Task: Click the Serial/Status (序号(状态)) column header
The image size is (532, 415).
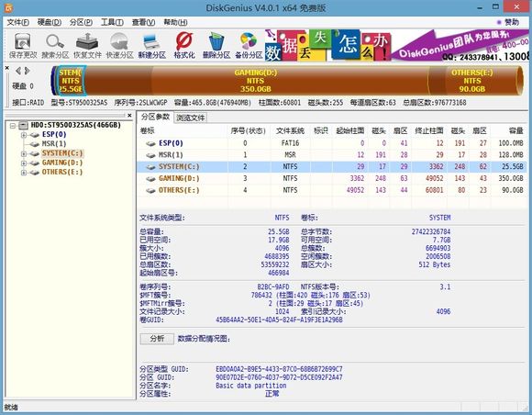Action: [249, 130]
